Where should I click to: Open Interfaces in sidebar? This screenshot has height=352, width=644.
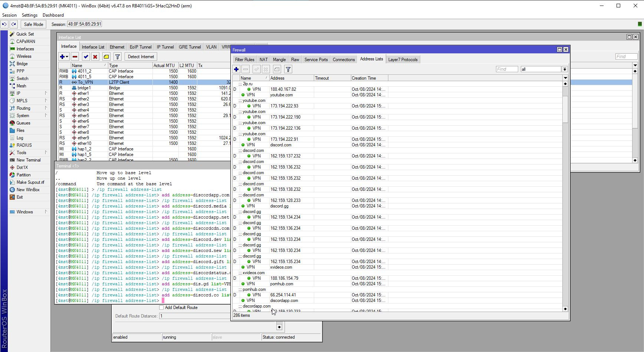point(25,49)
